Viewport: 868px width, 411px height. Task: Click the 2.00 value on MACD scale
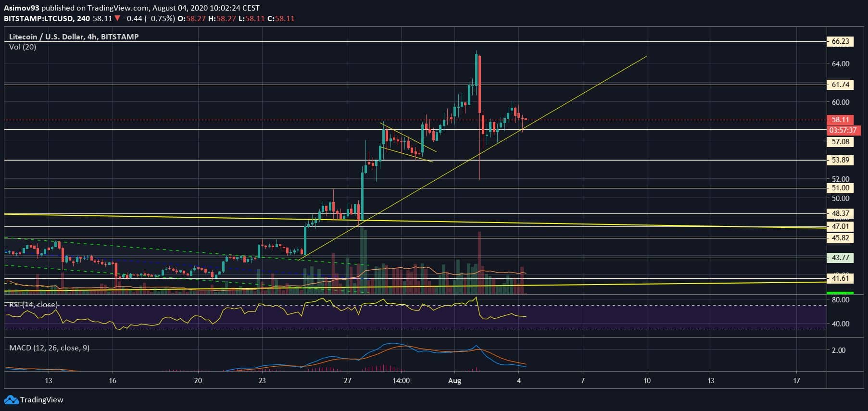click(x=838, y=350)
